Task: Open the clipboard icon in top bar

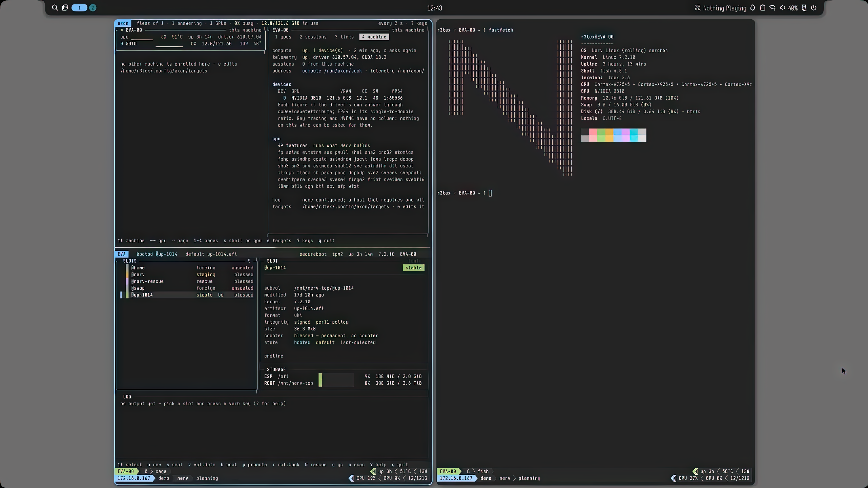Action: 763,8
